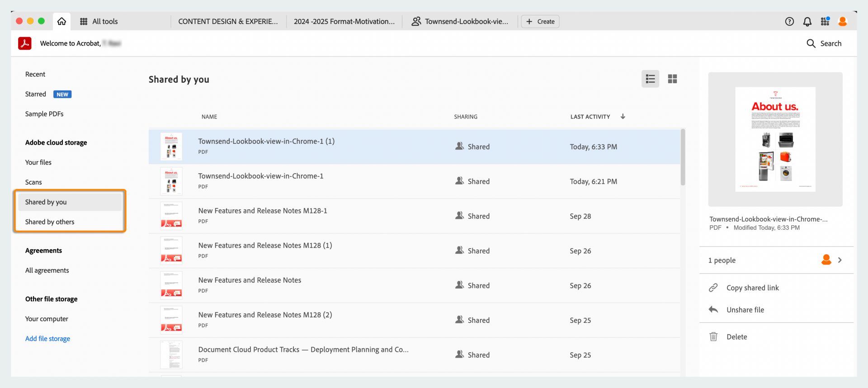This screenshot has width=868, height=388.
Task: Toggle sort order by Last Activity arrow
Action: [623, 116]
